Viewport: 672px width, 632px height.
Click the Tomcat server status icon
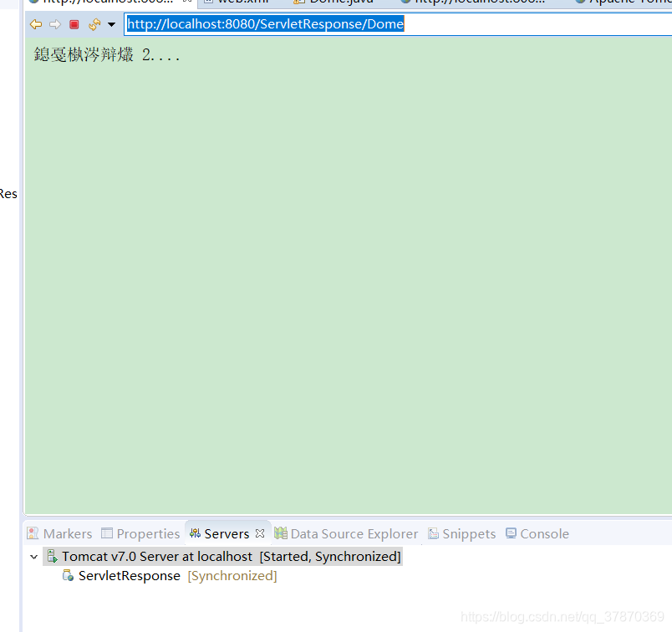point(53,556)
